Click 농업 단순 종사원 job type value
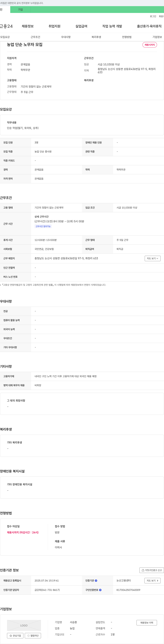Screen dimensions: 164x644 [x=43, y=151]
